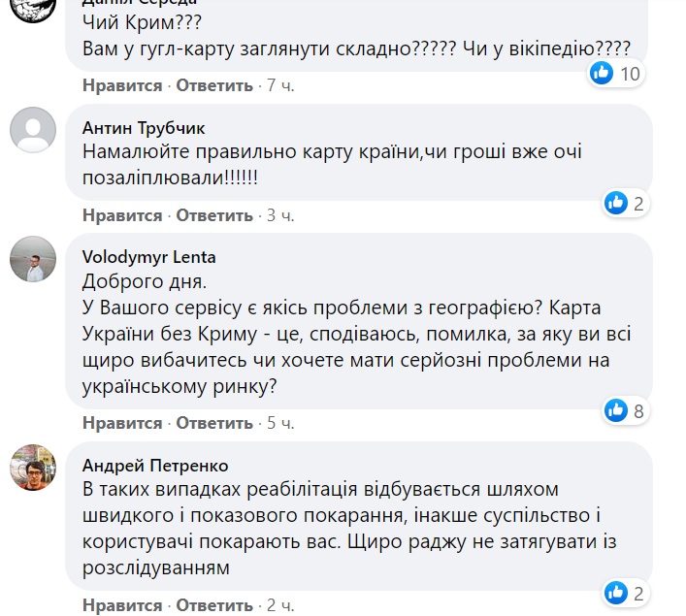Click like reaction icon showing 8 likes
The height and width of the screenshot is (616, 686).
(616, 410)
